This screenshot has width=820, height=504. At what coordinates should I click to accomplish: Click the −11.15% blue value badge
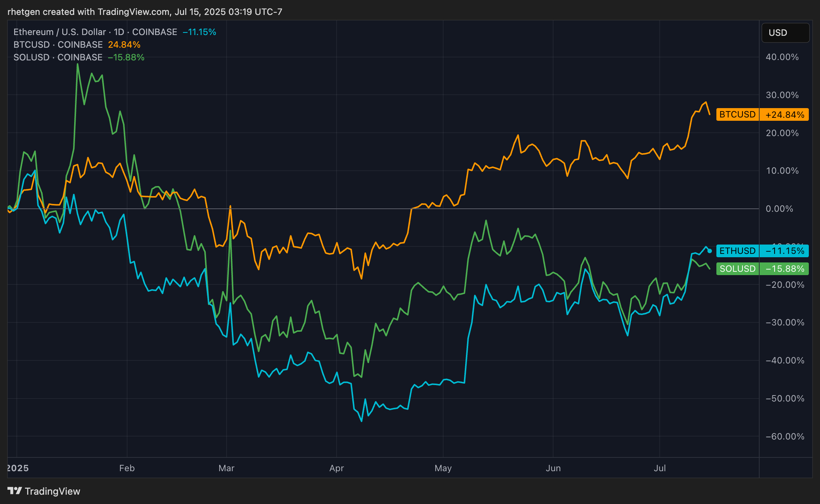tap(784, 251)
